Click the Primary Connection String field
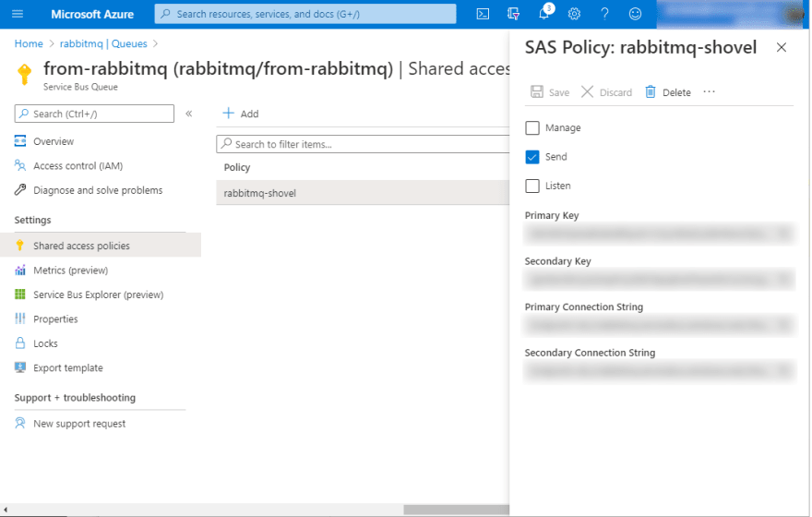Image resolution: width=812 pixels, height=517 pixels. [x=659, y=325]
